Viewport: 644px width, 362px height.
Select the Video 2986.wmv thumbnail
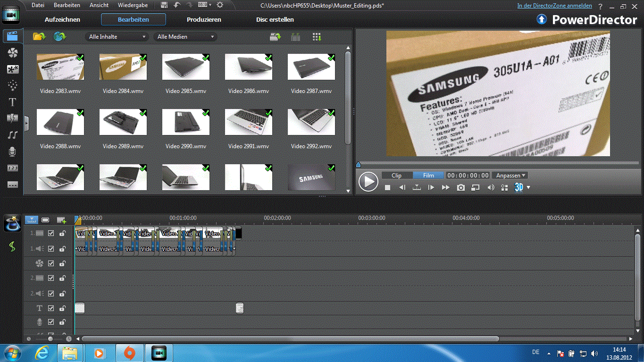249,67
